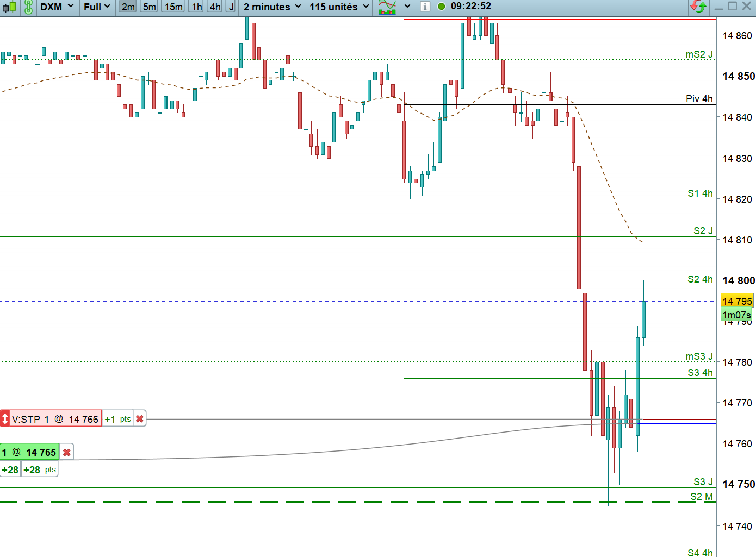
Task: Click the green connection status dot
Action: point(441,7)
